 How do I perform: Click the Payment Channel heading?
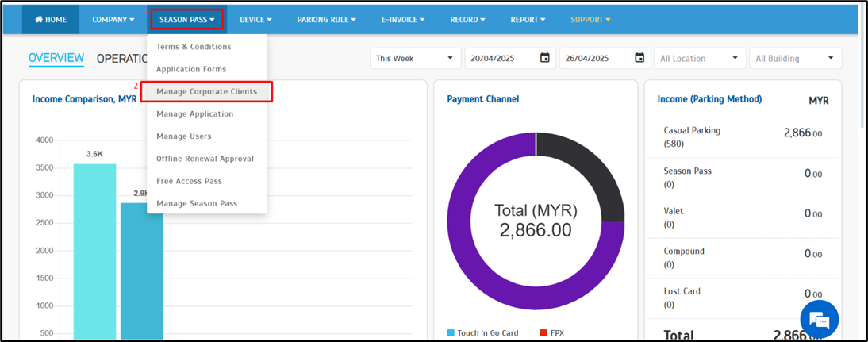click(x=482, y=99)
